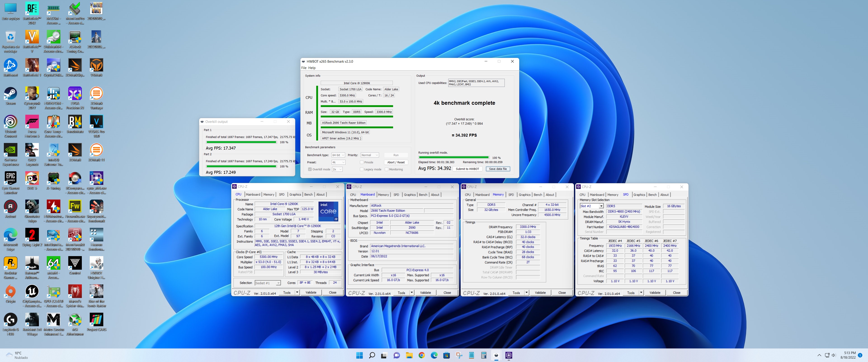This screenshot has height=362, width=868.
Task: Open the Battlefield 2042 desktop shortcut
Action: tap(32, 13)
